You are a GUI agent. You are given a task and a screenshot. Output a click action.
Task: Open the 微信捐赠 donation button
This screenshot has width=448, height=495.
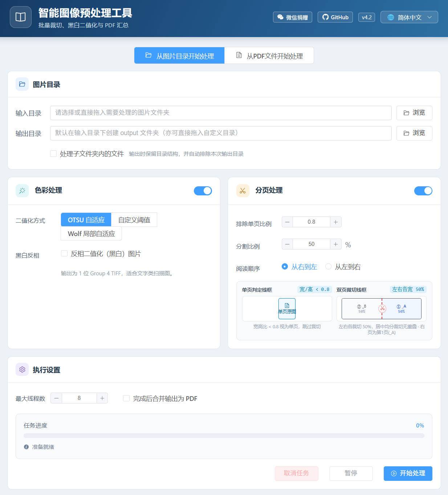293,17
